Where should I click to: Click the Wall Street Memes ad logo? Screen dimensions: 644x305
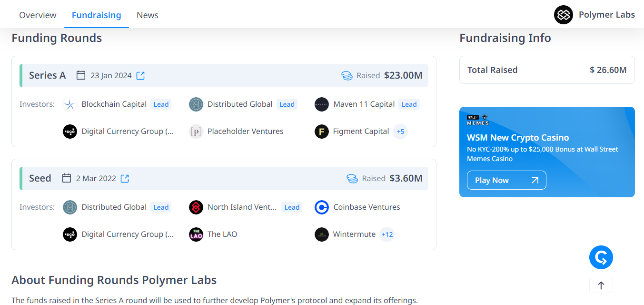[x=478, y=120]
